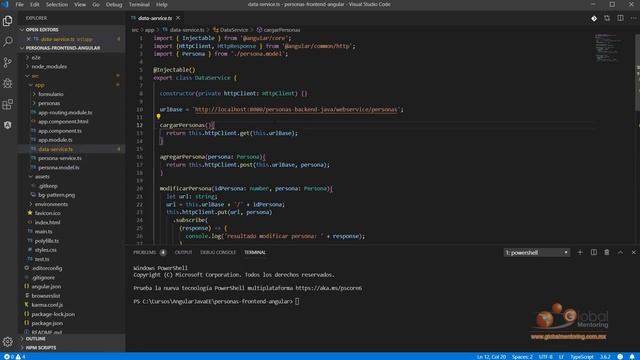Viewport: 640px width, 360px height.
Task: Open the File menu
Action: tap(20, 4)
